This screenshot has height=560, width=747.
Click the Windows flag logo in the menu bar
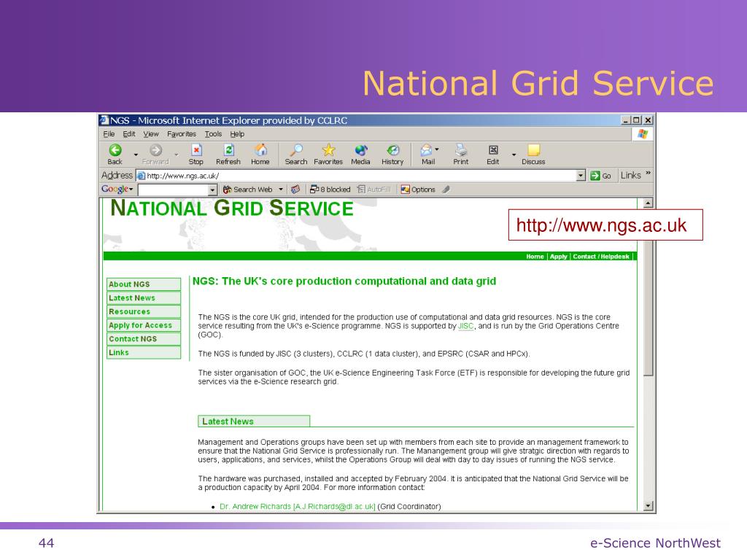pyautogui.click(x=643, y=134)
